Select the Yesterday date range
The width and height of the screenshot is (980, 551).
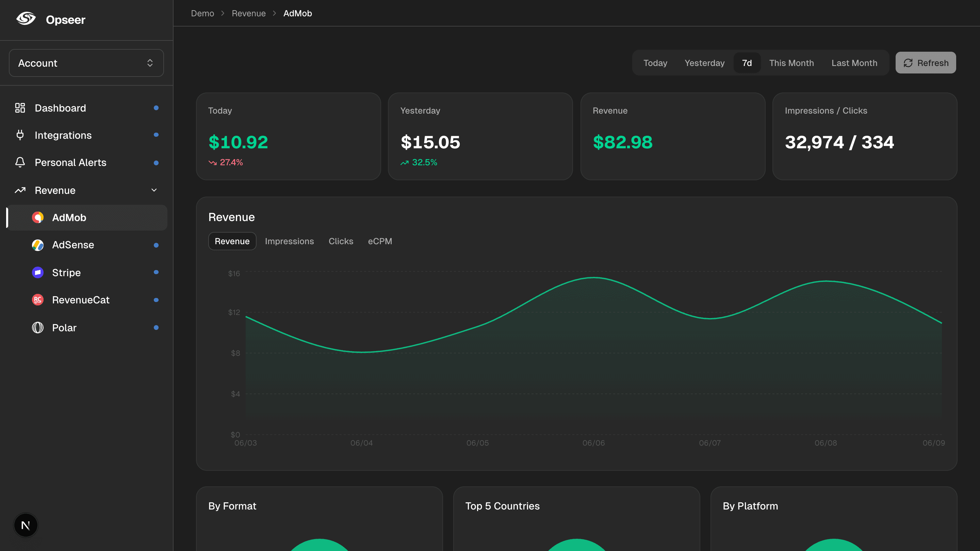click(705, 63)
